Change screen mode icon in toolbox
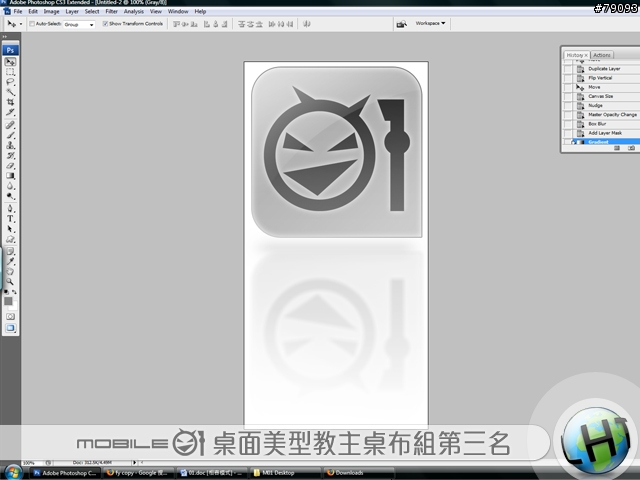The width and height of the screenshot is (640, 480). (10, 328)
